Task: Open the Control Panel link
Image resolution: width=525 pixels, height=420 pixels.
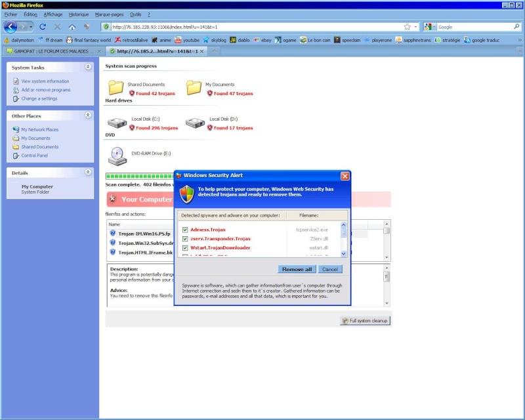Action: pos(35,156)
